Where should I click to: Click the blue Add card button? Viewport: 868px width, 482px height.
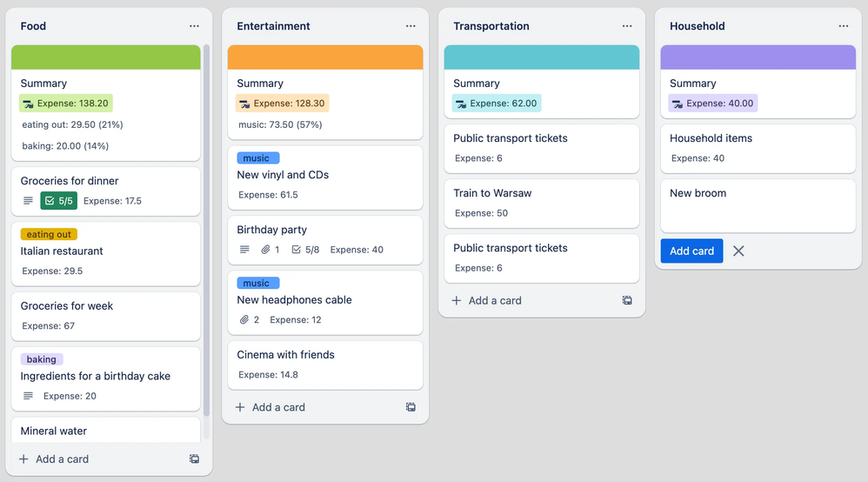[691, 251]
